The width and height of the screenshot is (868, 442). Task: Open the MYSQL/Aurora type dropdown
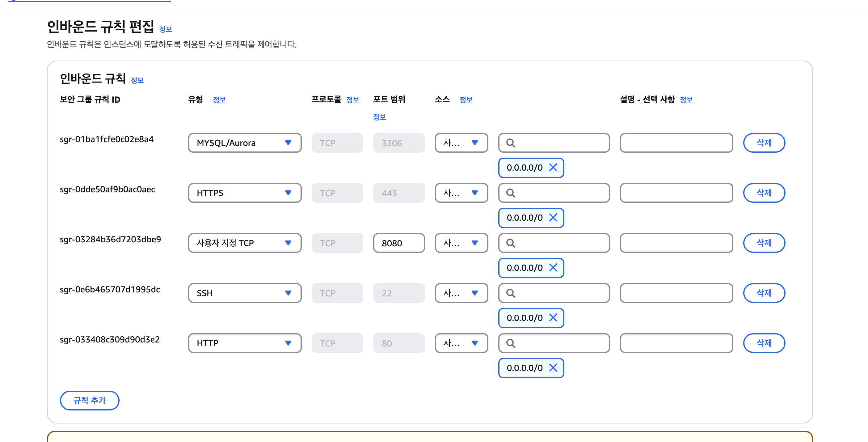[x=245, y=143]
